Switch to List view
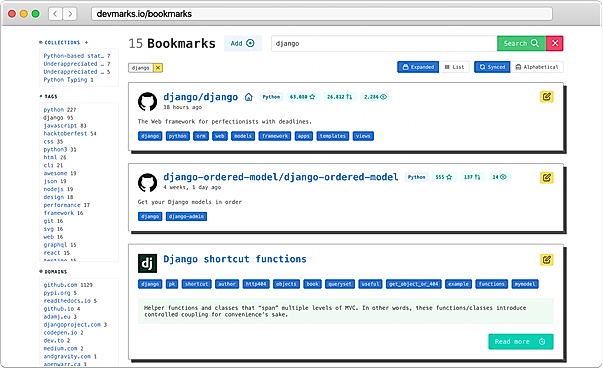The height and width of the screenshot is (368, 603). [x=454, y=67]
